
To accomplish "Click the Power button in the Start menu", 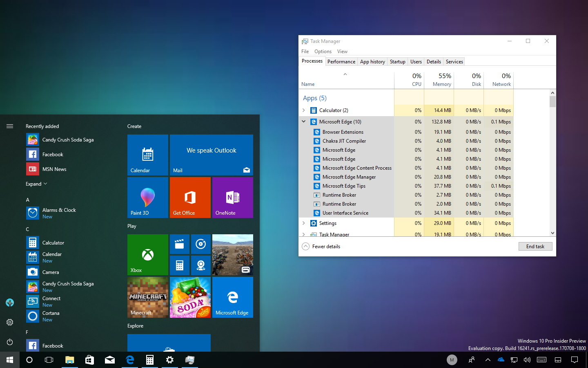I will (x=10, y=342).
